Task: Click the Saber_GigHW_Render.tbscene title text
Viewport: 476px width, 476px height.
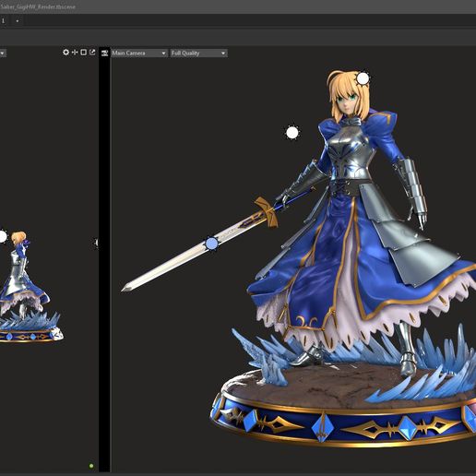Action: coord(38,6)
